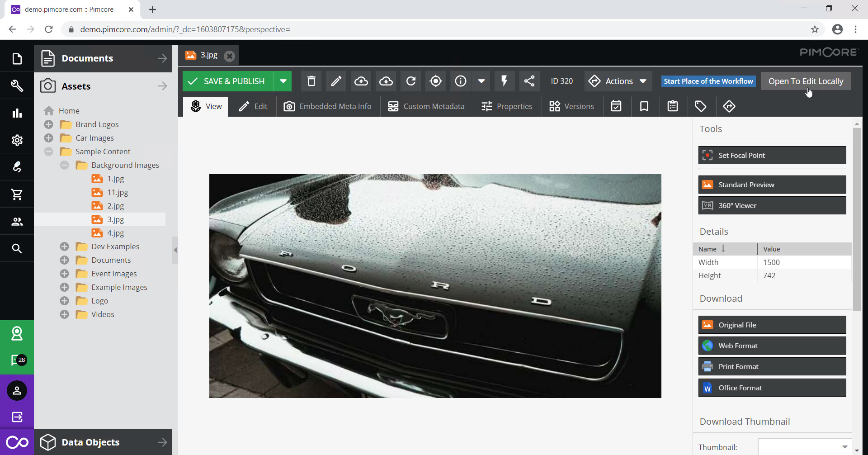Open the bookmark tab icon
Screen dimensions: 868x455
[644, 106]
